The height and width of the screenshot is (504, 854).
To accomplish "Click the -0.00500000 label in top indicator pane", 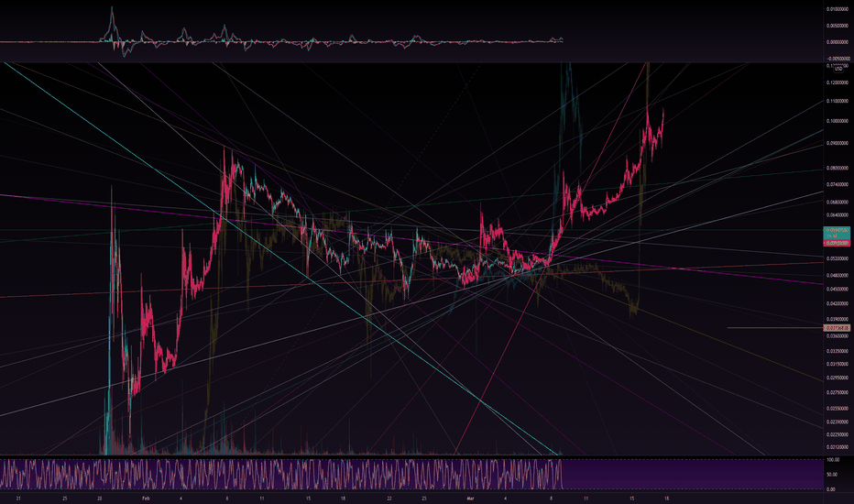I will click(x=837, y=59).
